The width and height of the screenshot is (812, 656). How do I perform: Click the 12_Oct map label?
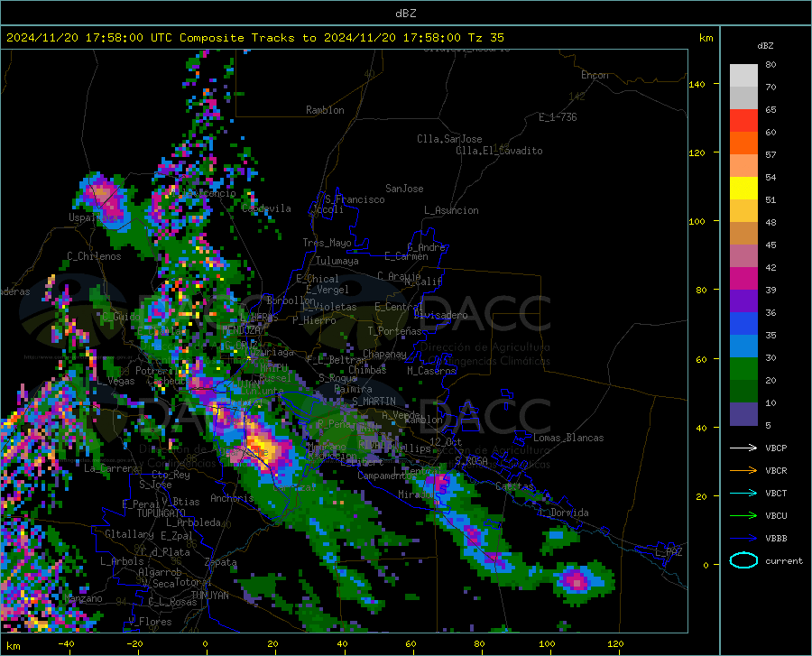click(x=446, y=441)
